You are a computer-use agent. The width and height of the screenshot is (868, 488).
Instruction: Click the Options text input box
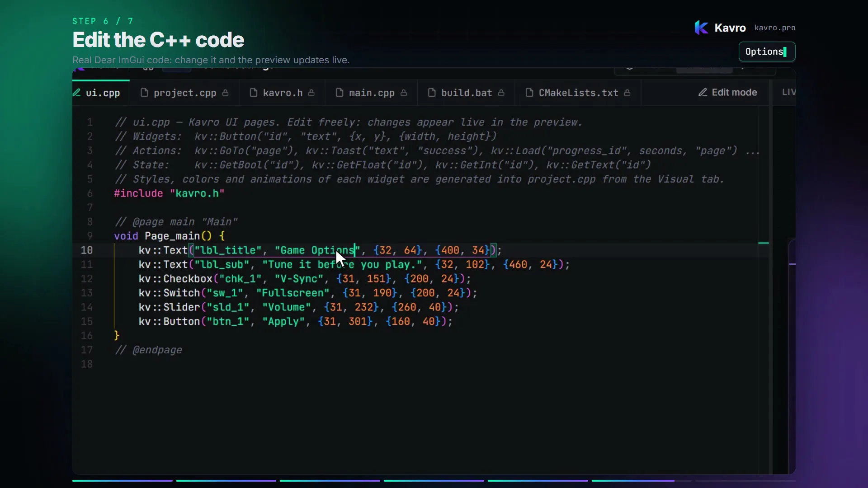pos(767,52)
